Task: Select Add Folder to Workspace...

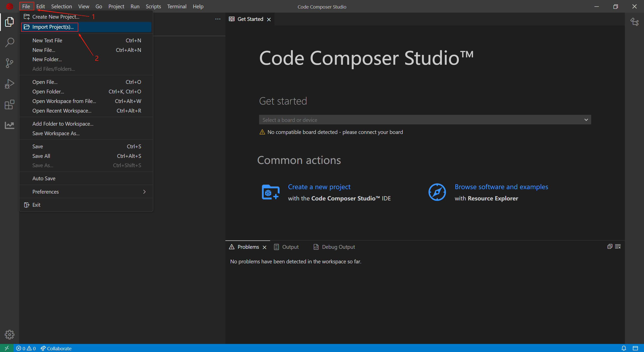Action: pyautogui.click(x=86, y=124)
